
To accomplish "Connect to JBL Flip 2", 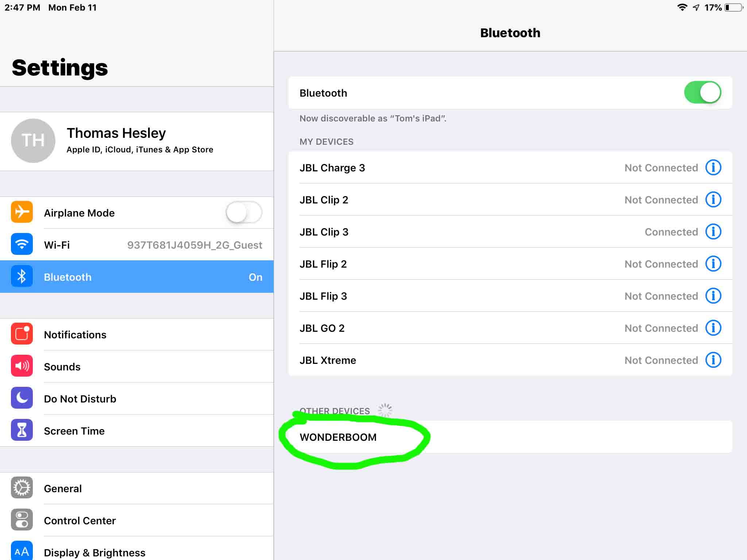I will 510,264.
